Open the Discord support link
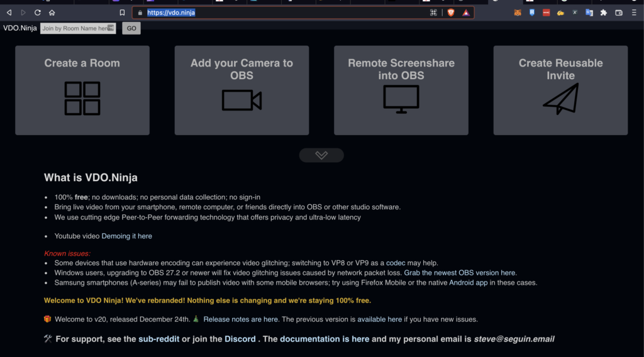Screen dimensions: 644x357 [240, 339]
